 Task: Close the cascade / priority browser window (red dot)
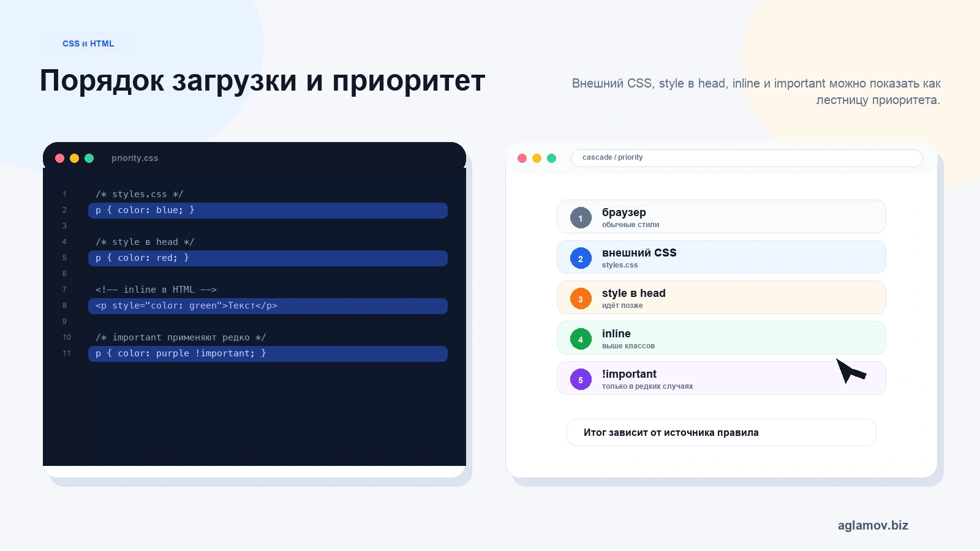tap(522, 158)
